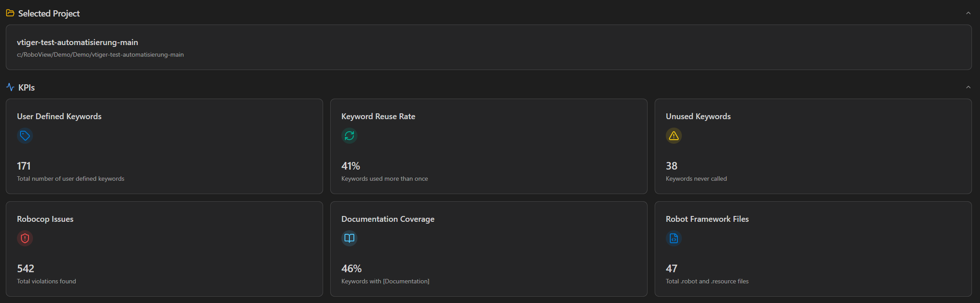Collapse the Selected Project section
The width and height of the screenshot is (980, 303).
click(x=968, y=13)
